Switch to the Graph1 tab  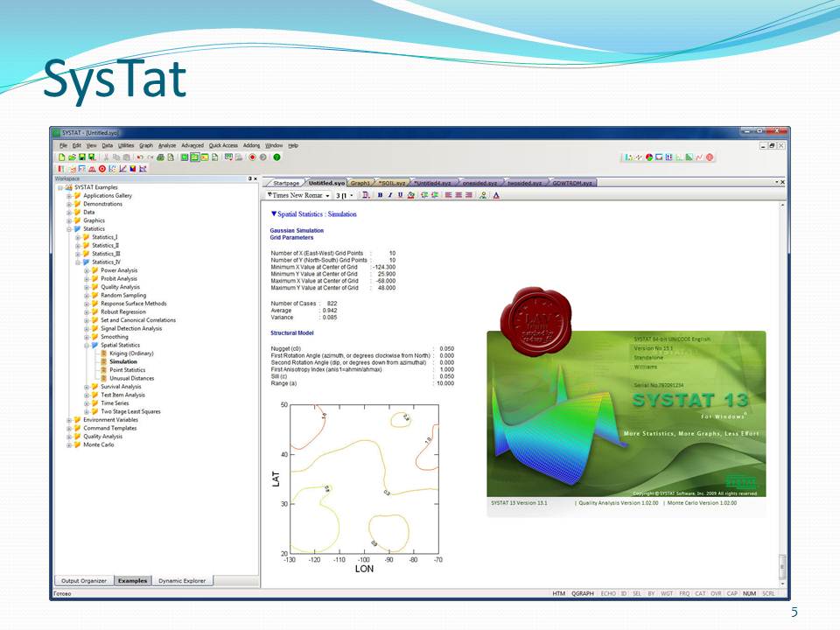coord(360,183)
